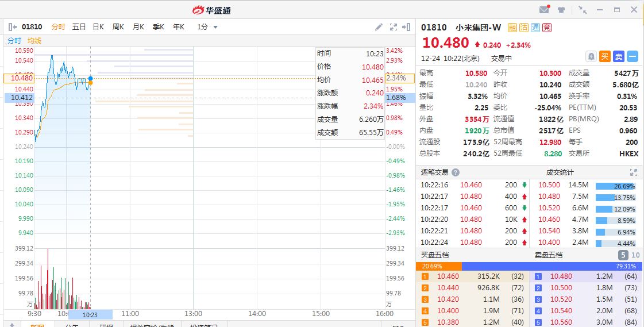644x327 pixels.
Task: Click the shrink-window arrows icon in title bar
Action: [x=583, y=10]
